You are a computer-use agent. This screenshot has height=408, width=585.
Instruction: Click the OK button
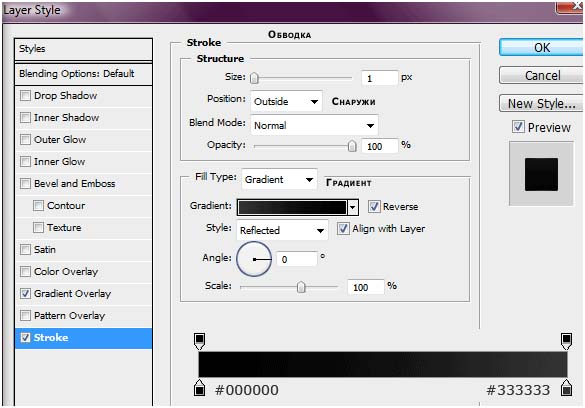click(x=541, y=47)
